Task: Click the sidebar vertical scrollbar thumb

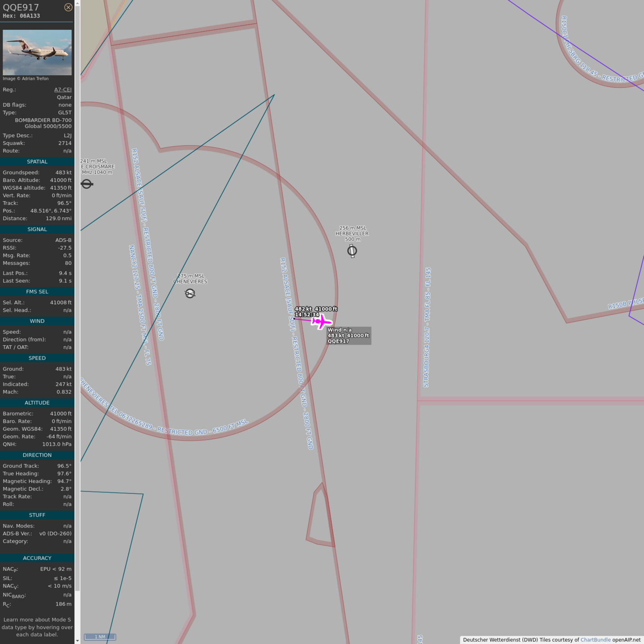Action: [x=77, y=295]
